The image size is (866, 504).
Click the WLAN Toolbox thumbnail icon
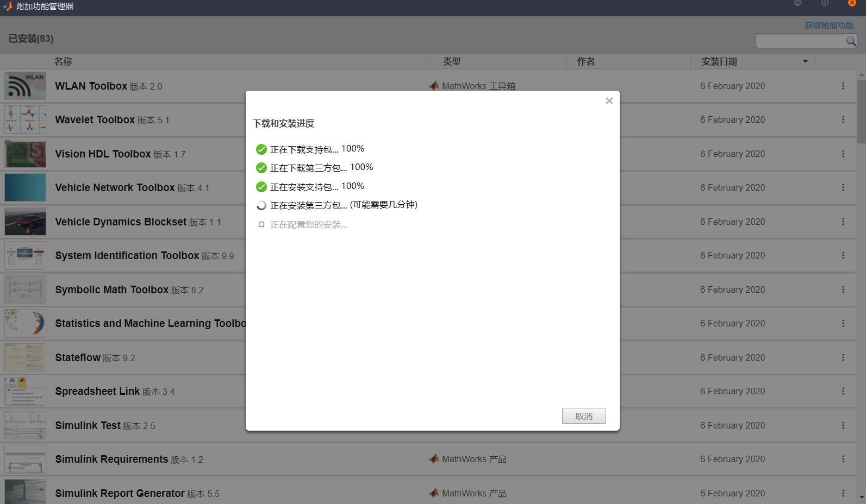pyautogui.click(x=25, y=86)
